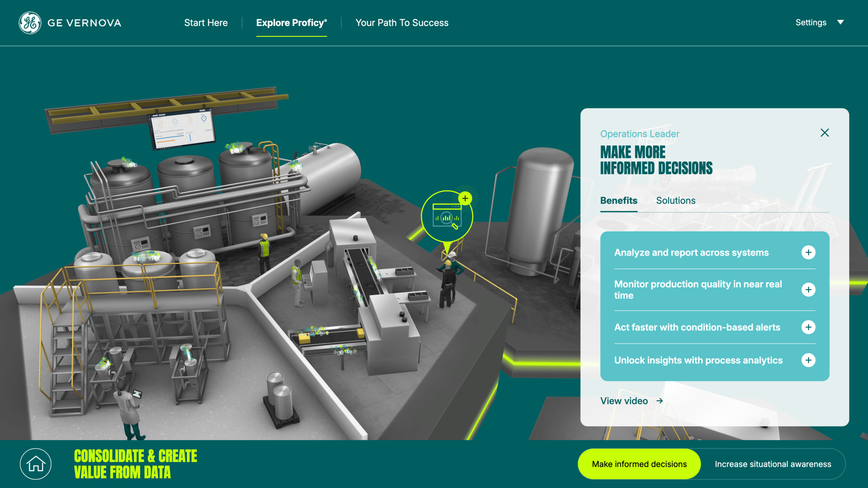Image resolution: width=868 pixels, height=488 pixels.
Task: Click the Settings label
Action: pyautogui.click(x=811, y=22)
